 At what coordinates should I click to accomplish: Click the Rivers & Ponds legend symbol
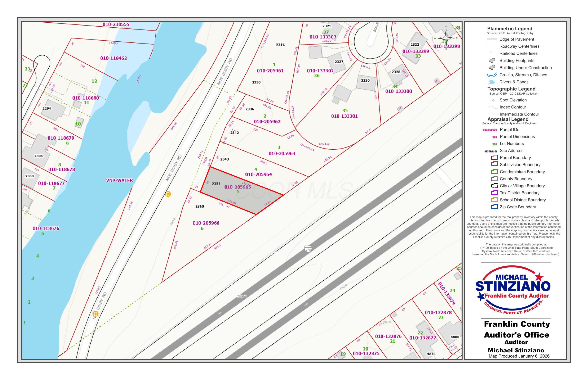(x=492, y=82)
